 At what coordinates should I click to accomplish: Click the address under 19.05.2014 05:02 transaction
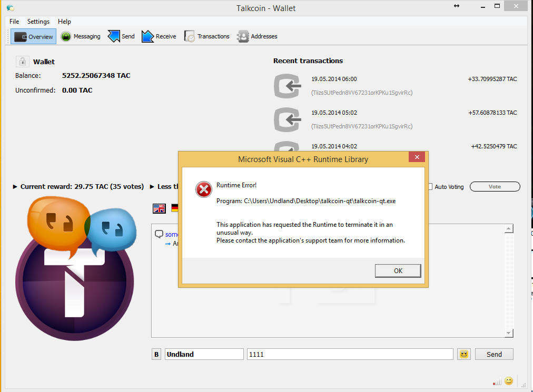362,126
